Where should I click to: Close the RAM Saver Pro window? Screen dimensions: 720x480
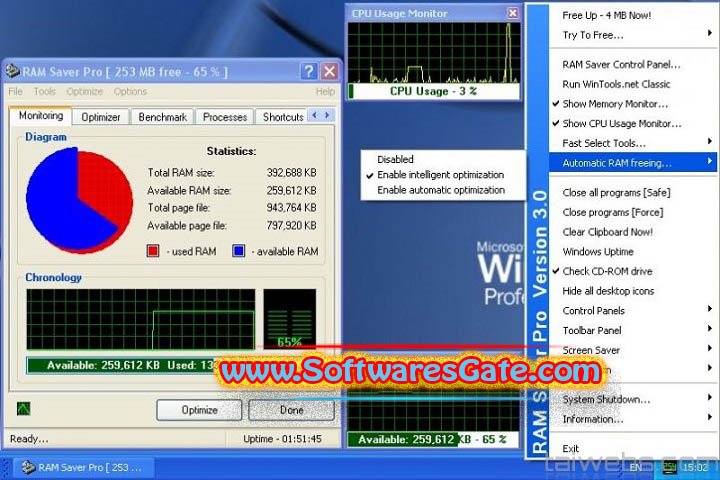point(329,71)
